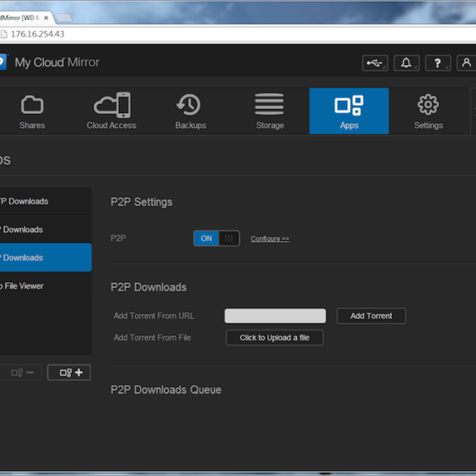476x476 pixels.
Task: Go to the Backups section
Action: pyautogui.click(x=190, y=111)
